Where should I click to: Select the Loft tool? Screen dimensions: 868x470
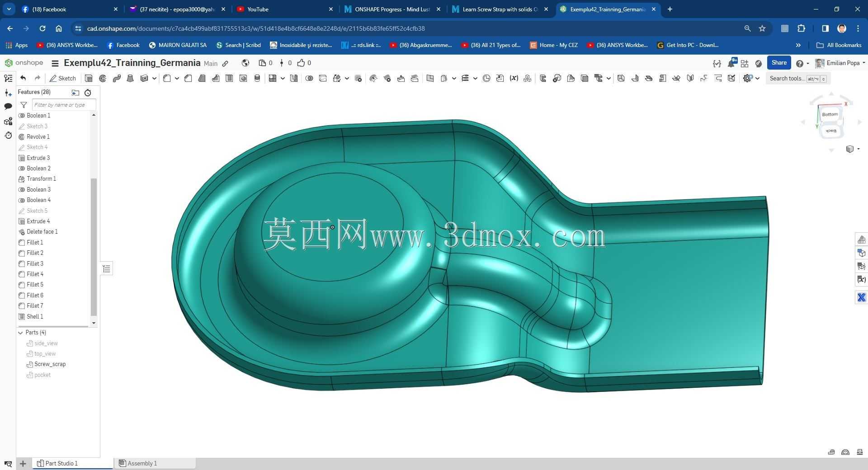pyautogui.click(x=130, y=78)
